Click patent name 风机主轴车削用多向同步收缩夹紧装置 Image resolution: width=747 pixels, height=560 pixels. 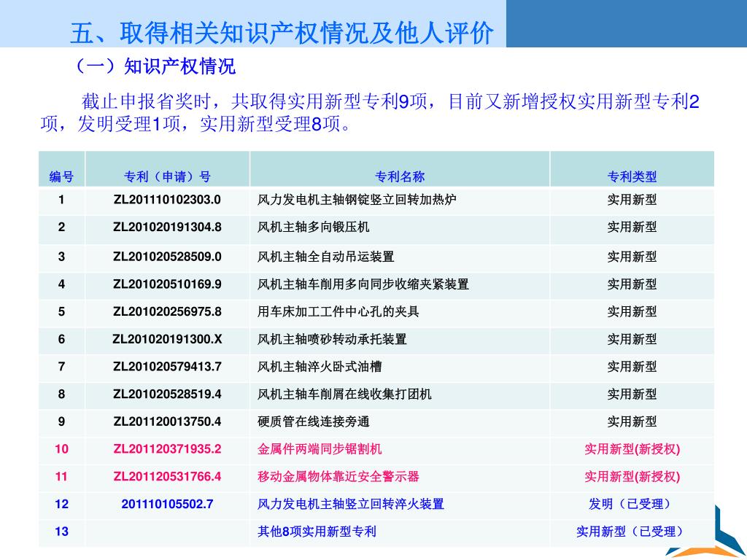[x=363, y=284]
